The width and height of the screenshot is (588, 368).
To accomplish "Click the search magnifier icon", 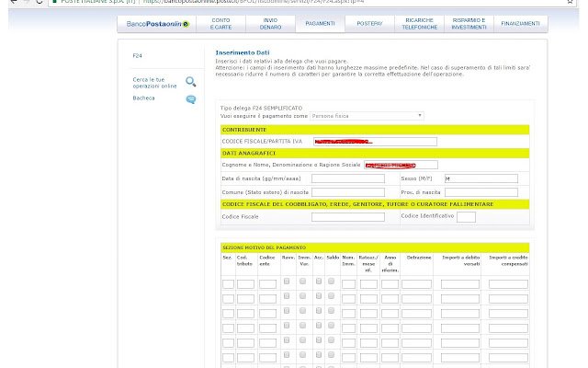I will pos(190,82).
